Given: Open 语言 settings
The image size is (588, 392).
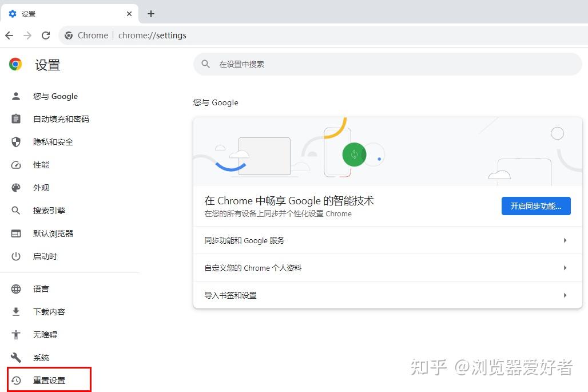Looking at the screenshot, I should 41,289.
